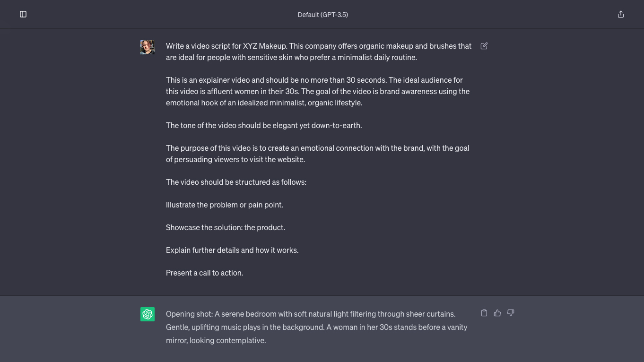The height and width of the screenshot is (362, 644).
Task: Click 'Illustrate the problem or pain point'
Action: point(225,205)
